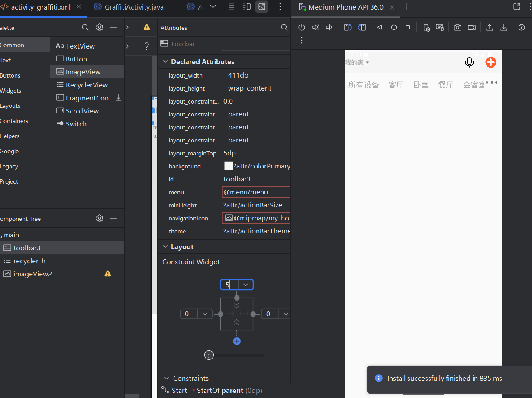Click the design warning triangle icon
Screen dimensions: 532x398
click(147, 27)
